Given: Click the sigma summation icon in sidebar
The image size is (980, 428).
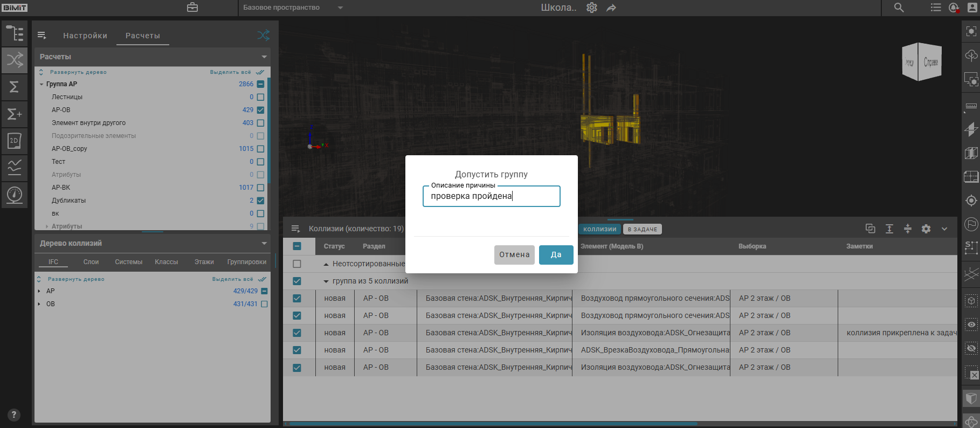Looking at the screenshot, I should [15, 87].
